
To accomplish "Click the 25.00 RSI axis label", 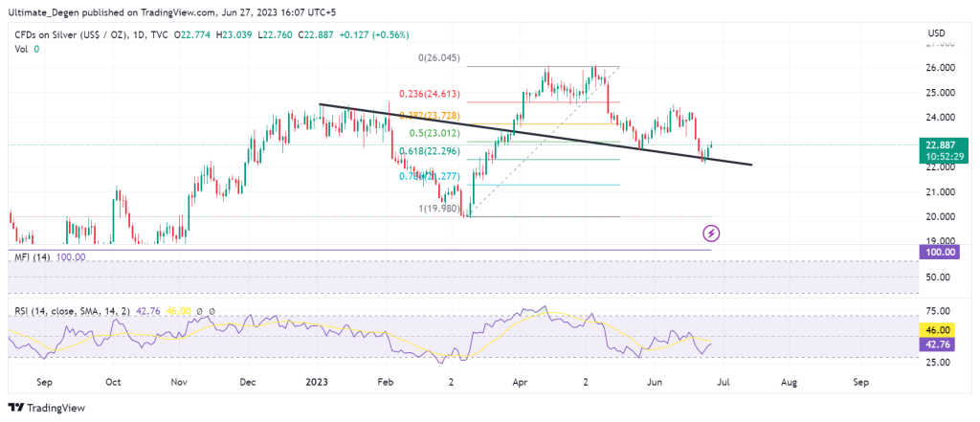I will (x=936, y=363).
